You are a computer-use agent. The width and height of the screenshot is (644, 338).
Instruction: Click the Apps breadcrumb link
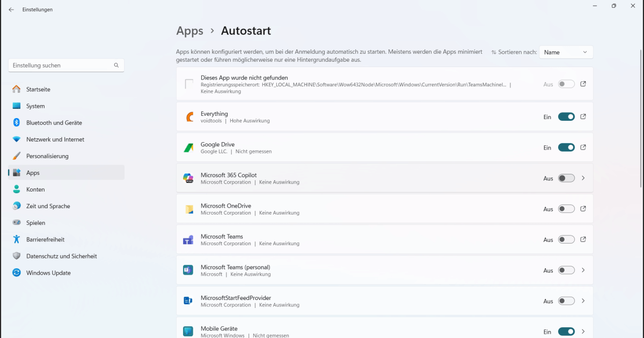click(190, 31)
